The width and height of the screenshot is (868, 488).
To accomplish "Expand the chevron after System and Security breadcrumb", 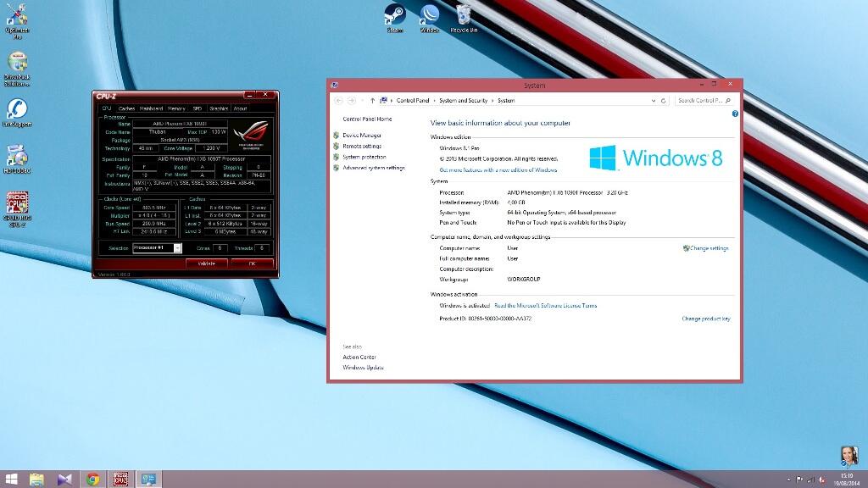I will pos(492,101).
